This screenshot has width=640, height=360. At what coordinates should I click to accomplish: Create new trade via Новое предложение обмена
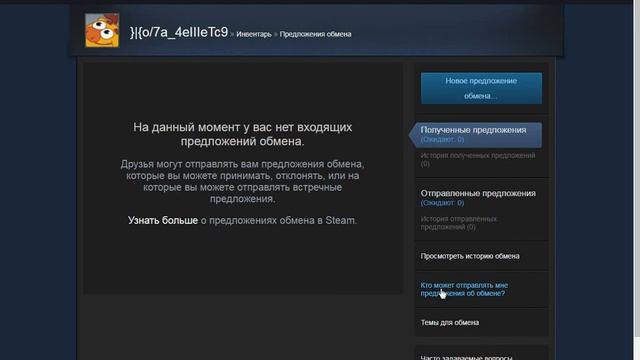coord(481,88)
